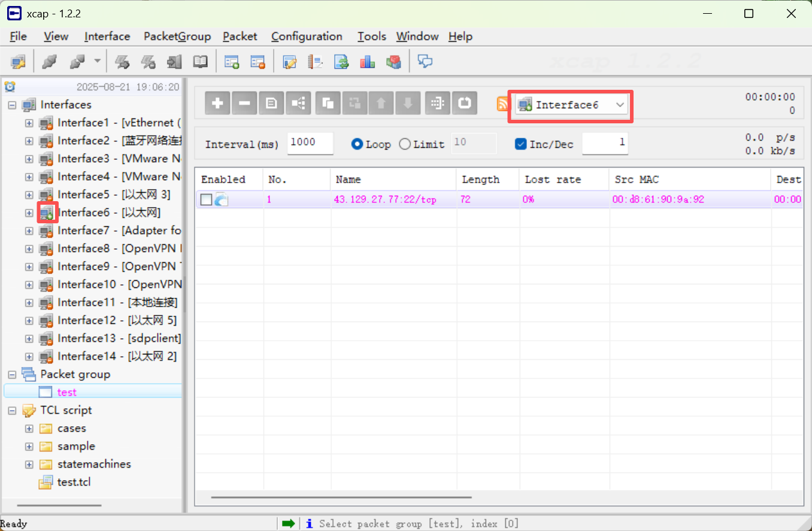812x531 pixels.
Task: Click the orange RSS feed icon
Action: pyautogui.click(x=502, y=104)
